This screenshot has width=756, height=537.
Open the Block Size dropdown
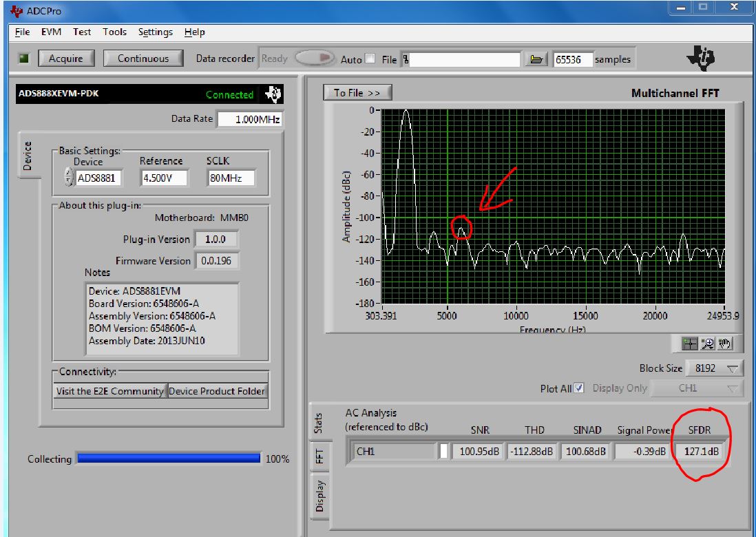(x=715, y=368)
